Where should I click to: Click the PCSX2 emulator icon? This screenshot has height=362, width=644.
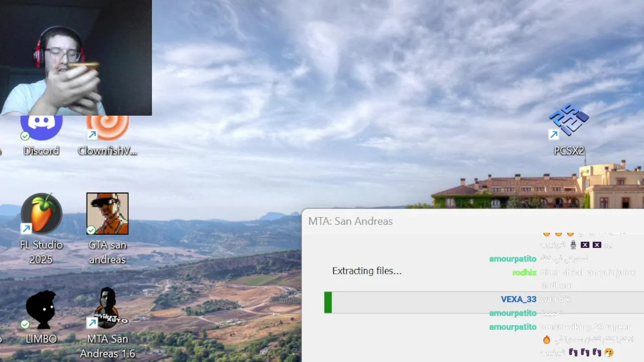click(x=569, y=121)
